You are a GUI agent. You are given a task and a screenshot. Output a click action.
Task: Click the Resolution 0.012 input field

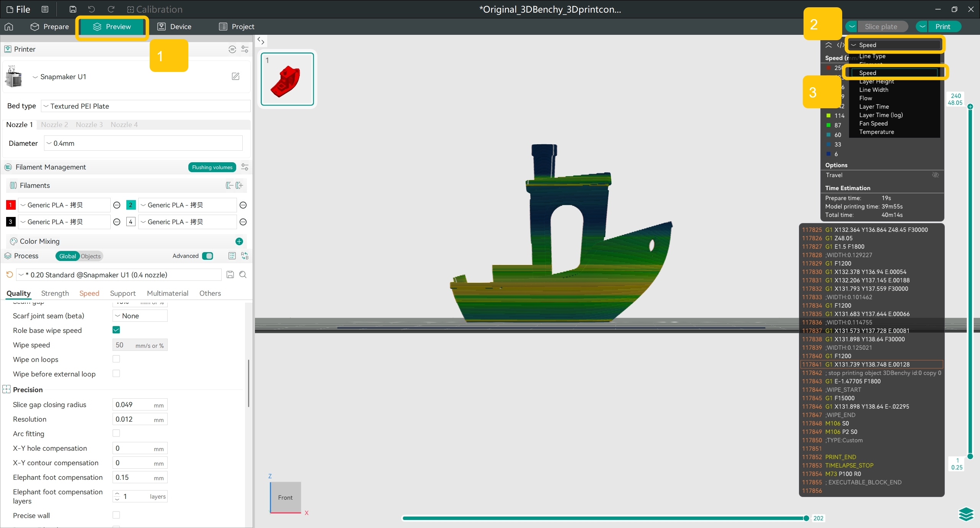tap(140, 419)
